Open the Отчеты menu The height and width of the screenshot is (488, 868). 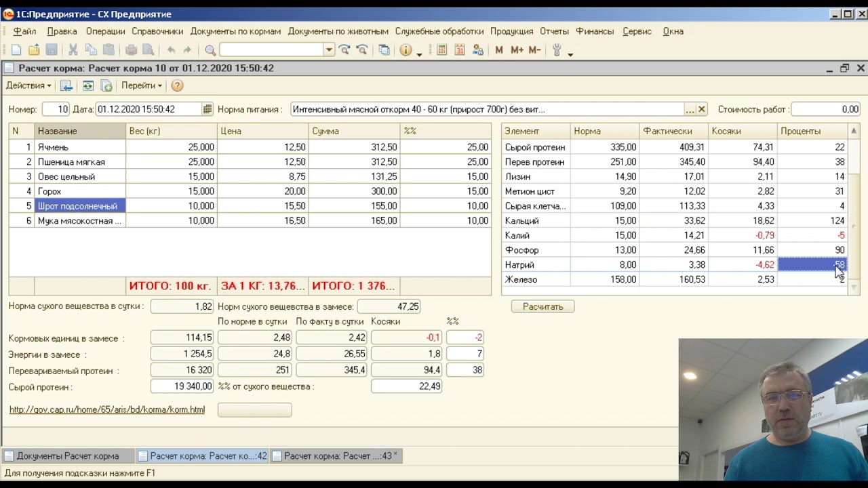coord(554,31)
